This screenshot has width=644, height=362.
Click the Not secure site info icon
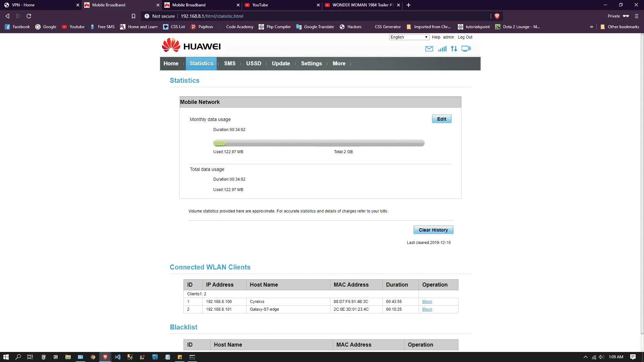[147, 16]
